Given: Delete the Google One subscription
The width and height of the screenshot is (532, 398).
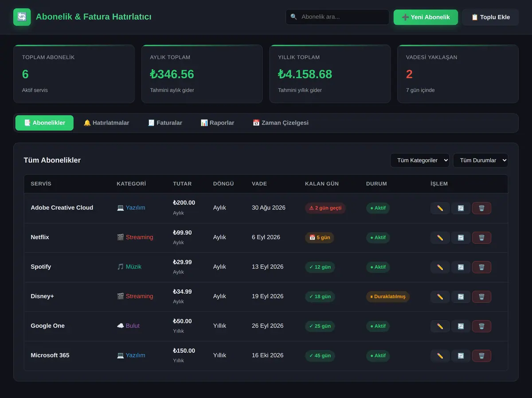Looking at the screenshot, I should click(x=481, y=326).
